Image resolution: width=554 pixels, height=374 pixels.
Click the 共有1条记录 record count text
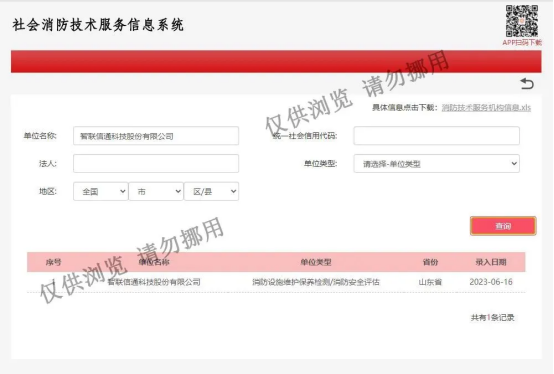[x=492, y=317]
